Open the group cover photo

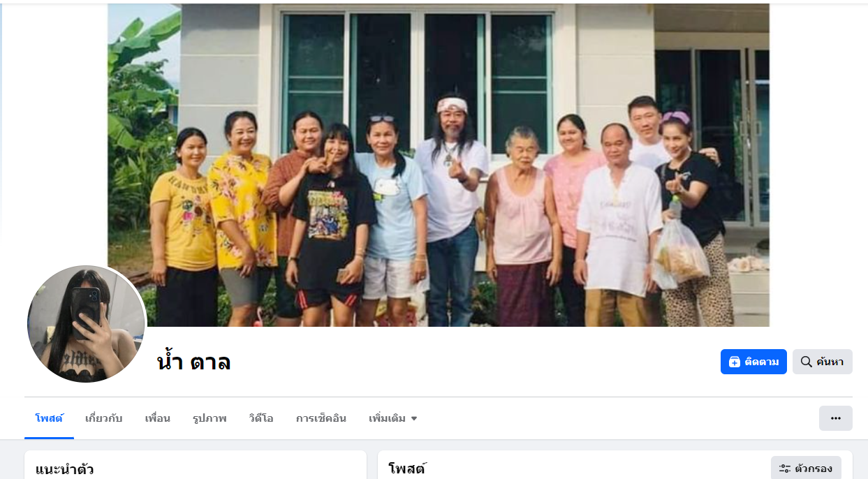click(x=439, y=165)
